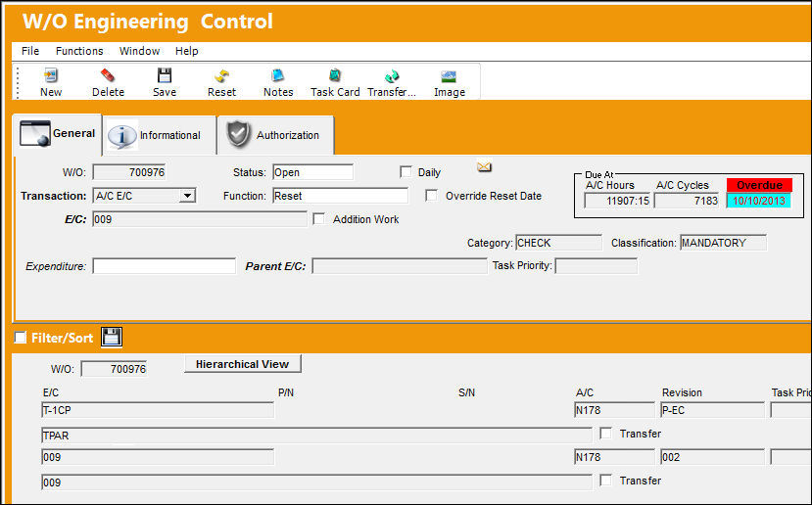
Task: Click the Save floppy disk icon in the toolbar
Action: tap(165, 76)
